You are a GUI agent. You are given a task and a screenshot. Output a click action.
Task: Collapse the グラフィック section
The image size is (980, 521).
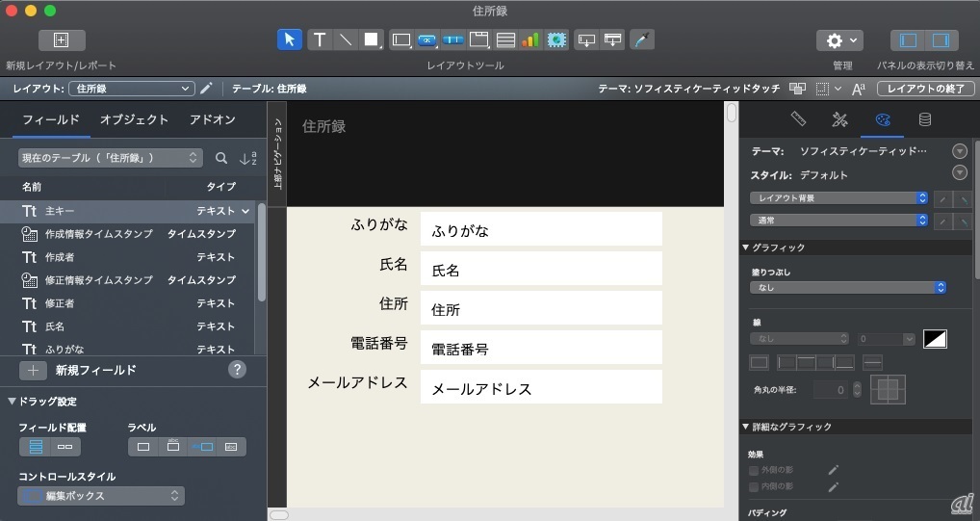pos(746,247)
